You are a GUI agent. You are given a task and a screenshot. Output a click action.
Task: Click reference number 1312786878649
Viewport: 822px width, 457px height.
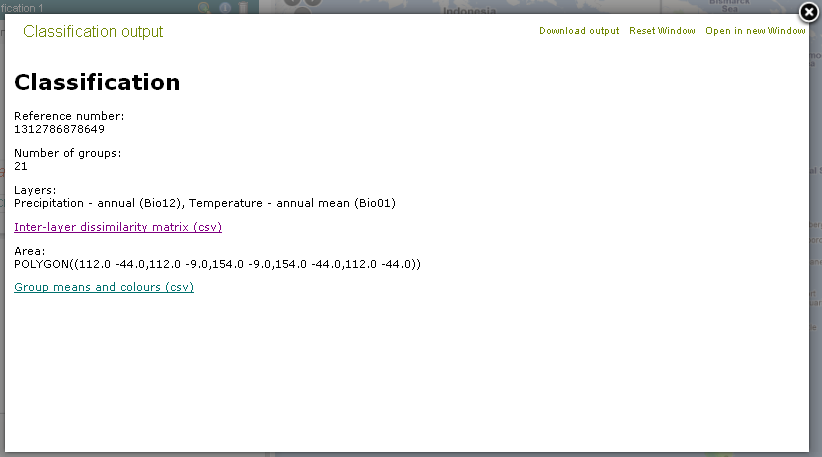(59, 129)
